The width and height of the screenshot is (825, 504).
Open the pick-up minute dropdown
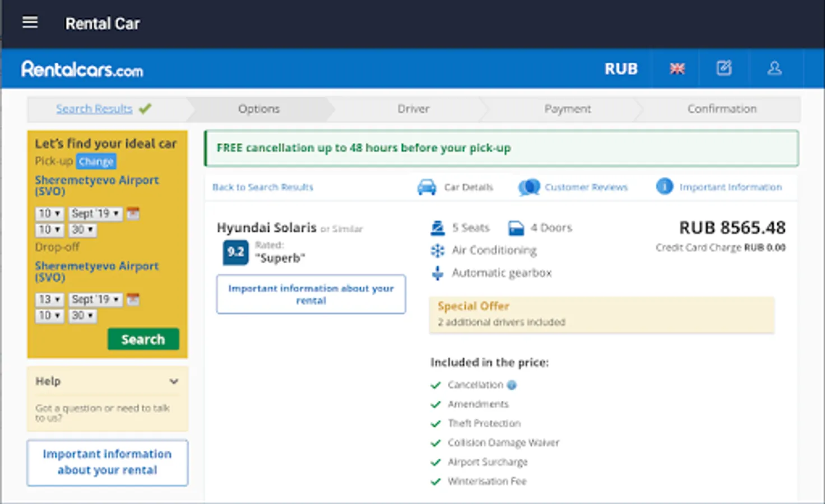pyautogui.click(x=82, y=230)
